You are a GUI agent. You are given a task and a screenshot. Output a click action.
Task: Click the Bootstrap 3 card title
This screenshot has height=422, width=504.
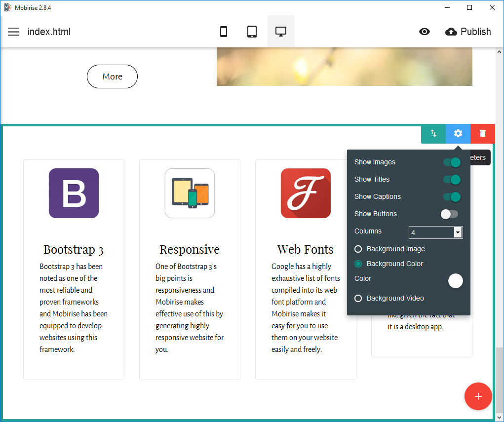(x=74, y=249)
